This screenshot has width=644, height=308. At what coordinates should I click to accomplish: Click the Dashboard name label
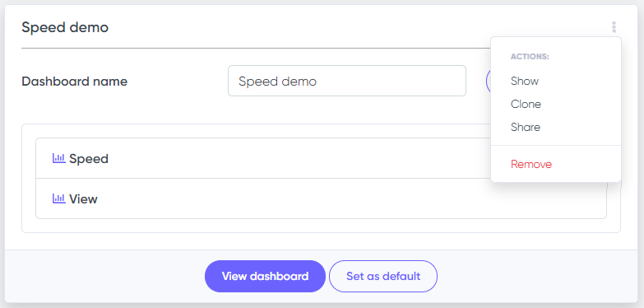coord(74,82)
